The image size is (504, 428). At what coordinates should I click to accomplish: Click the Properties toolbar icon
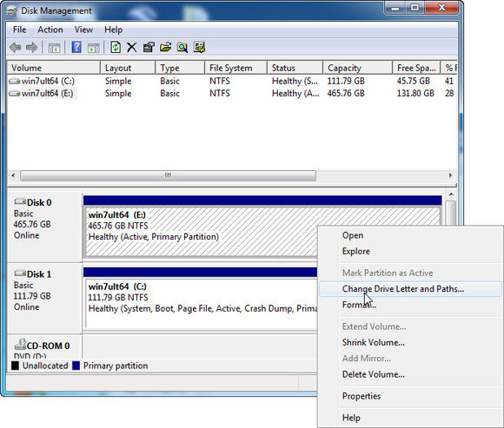(149, 48)
